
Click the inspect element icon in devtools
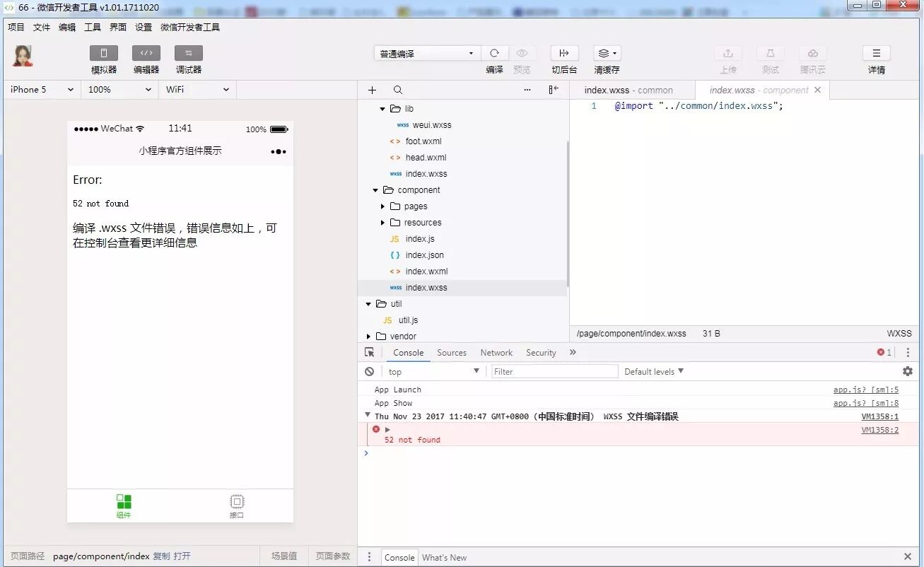tap(369, 352)
